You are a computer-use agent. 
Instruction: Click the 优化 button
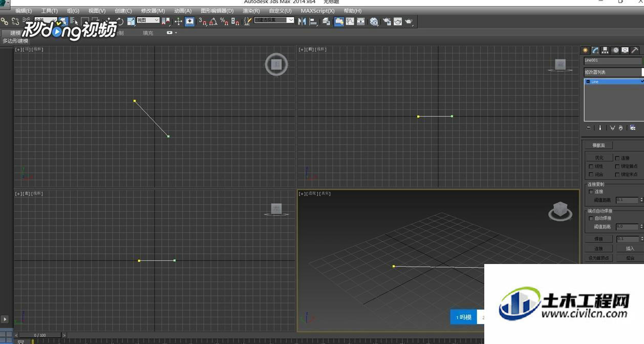tap(599, 158)
